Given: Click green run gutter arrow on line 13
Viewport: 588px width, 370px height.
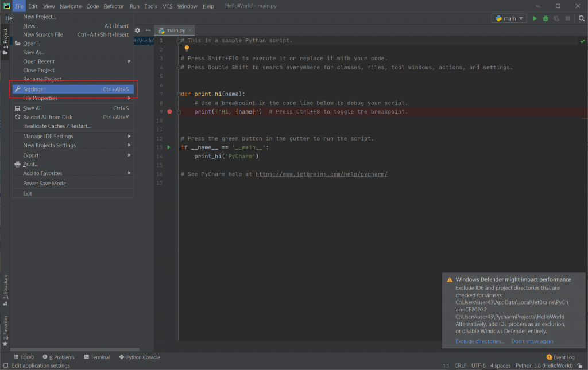Looking at the screenshot, I should click(x=169, y=147).
